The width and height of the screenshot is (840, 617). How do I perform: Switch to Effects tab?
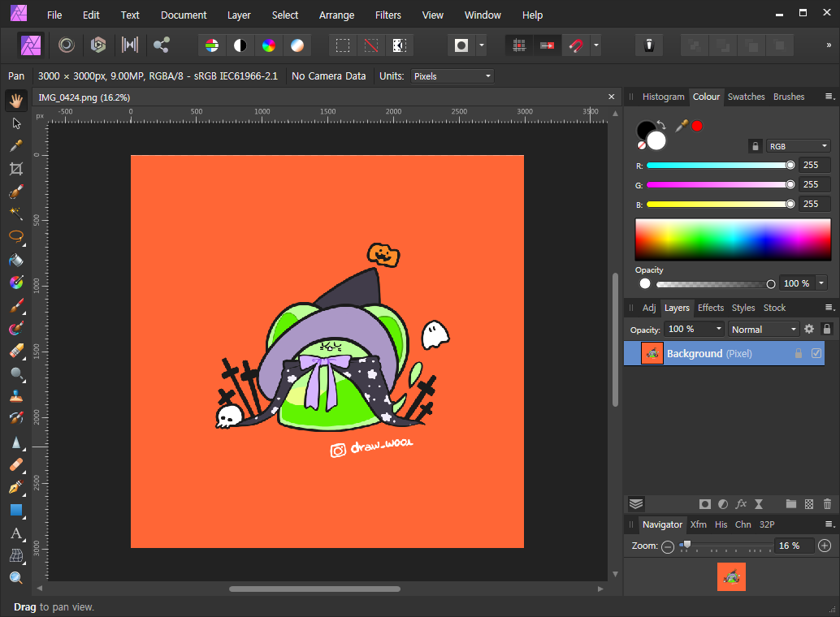(710, 308)
